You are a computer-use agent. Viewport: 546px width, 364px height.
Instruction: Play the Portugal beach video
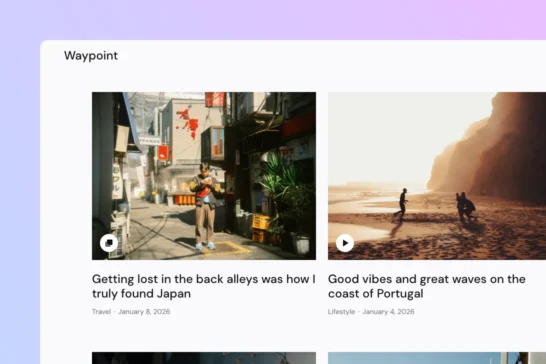[345, 243]
